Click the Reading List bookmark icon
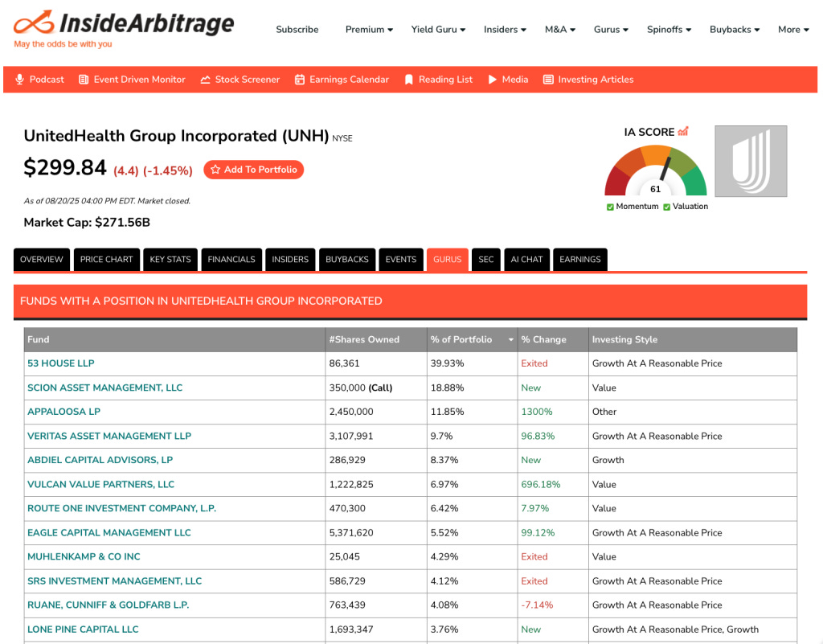823x644 pixels. pyautogui.click(x=409, y=80)
